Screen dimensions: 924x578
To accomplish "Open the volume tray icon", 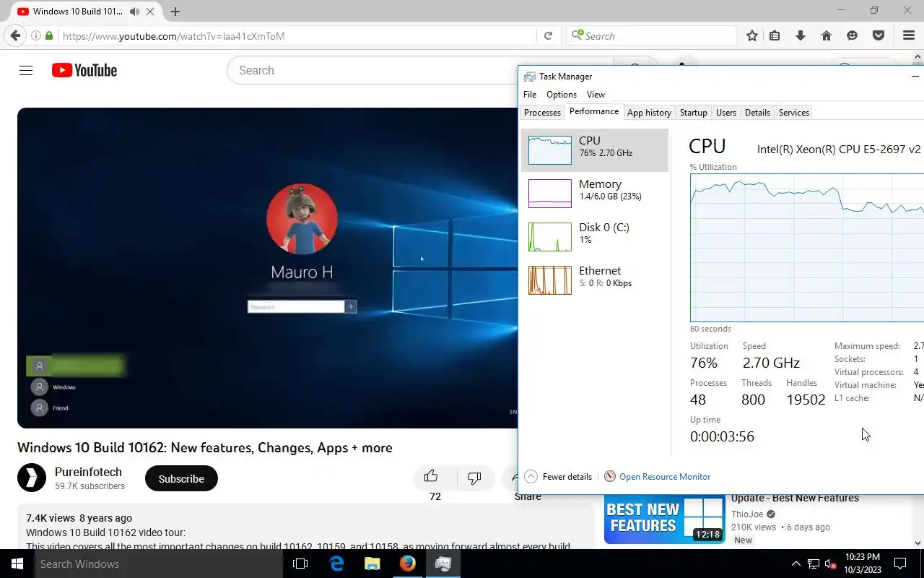I will (x=830, y=564).
